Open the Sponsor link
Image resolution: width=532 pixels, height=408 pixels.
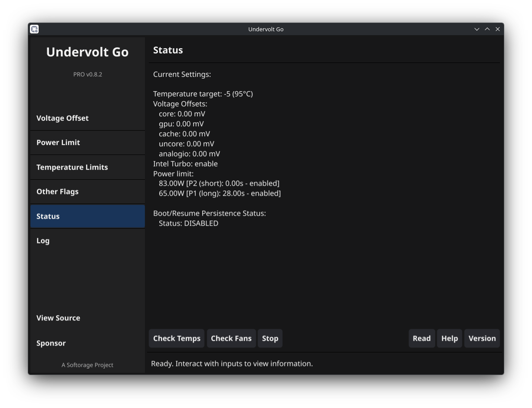tap(88, 343)
